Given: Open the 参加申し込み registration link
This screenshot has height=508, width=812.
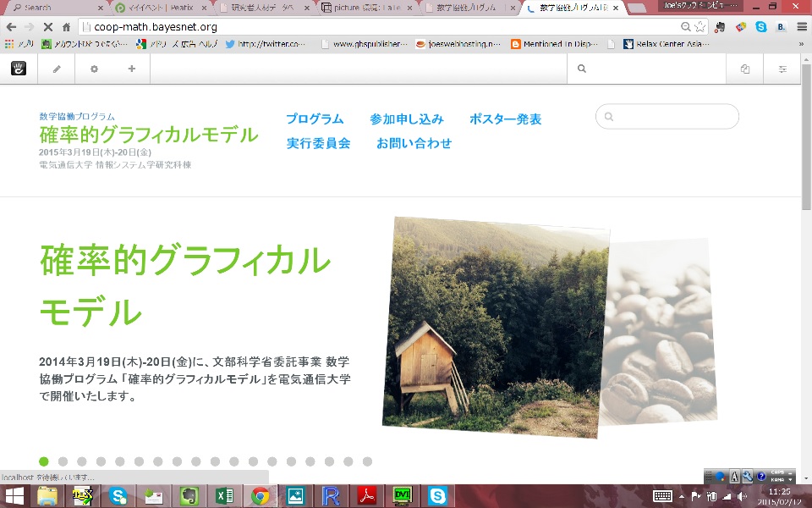Looking at the screenshot, I should [406, 119].
